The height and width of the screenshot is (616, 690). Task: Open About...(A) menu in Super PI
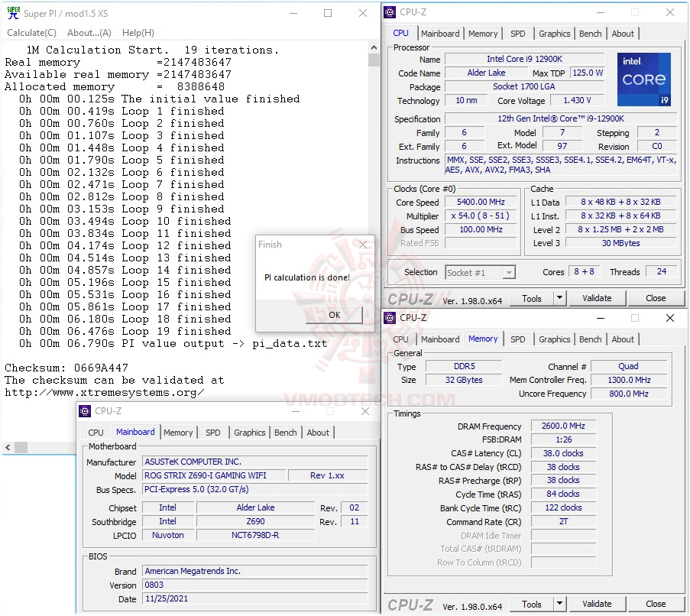coord(89,33)
